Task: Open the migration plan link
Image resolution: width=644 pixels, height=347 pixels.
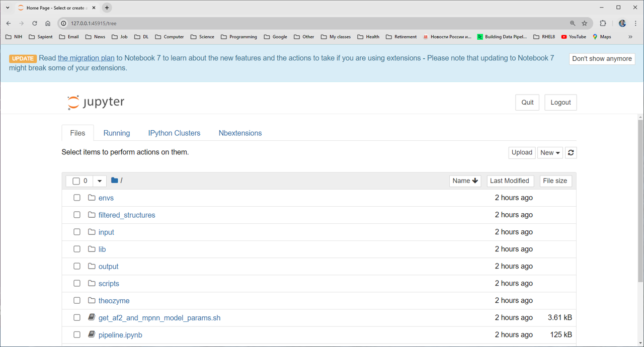Action: pyautogui.click(x=86, y=58)
